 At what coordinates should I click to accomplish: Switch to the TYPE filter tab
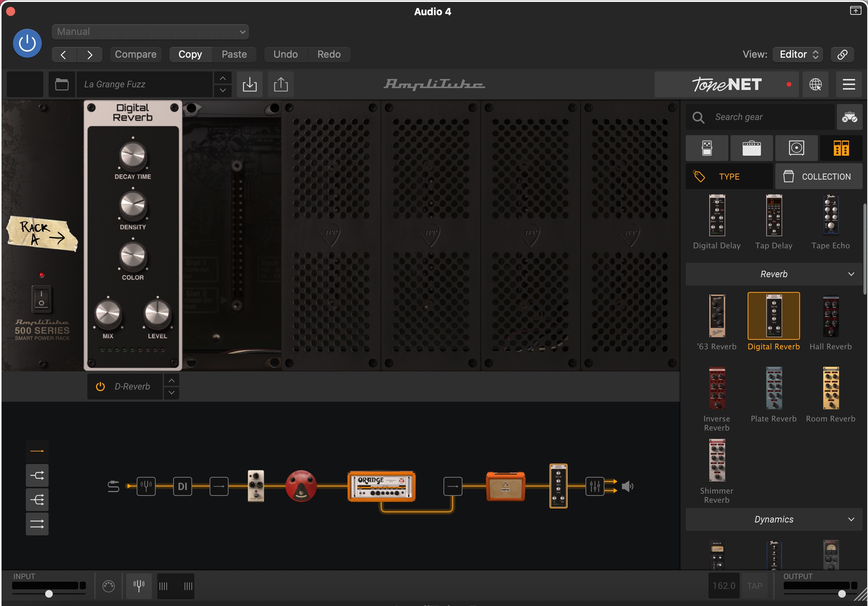click(729, 177)
